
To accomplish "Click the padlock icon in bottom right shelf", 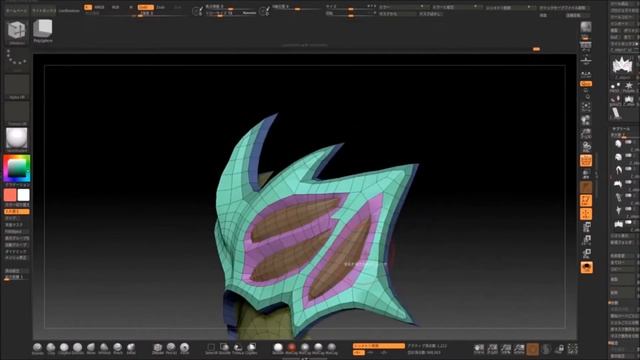I will 560,349.
